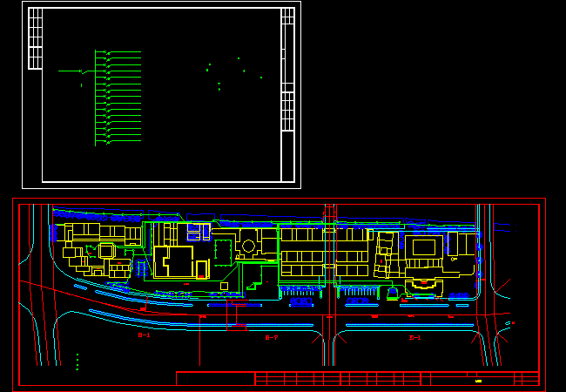Select the small yellow tag in title block

click(478, 381)
